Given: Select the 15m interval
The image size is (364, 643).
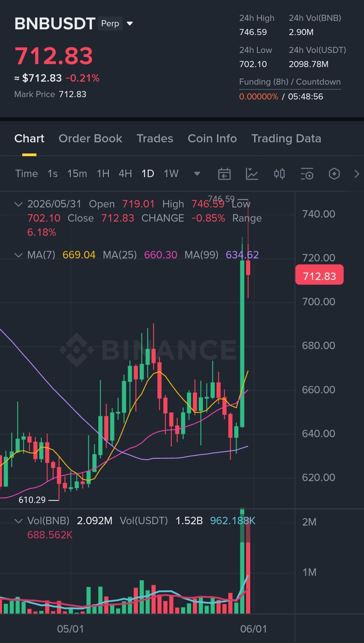Looking at the screenshot, I should 77,174.
